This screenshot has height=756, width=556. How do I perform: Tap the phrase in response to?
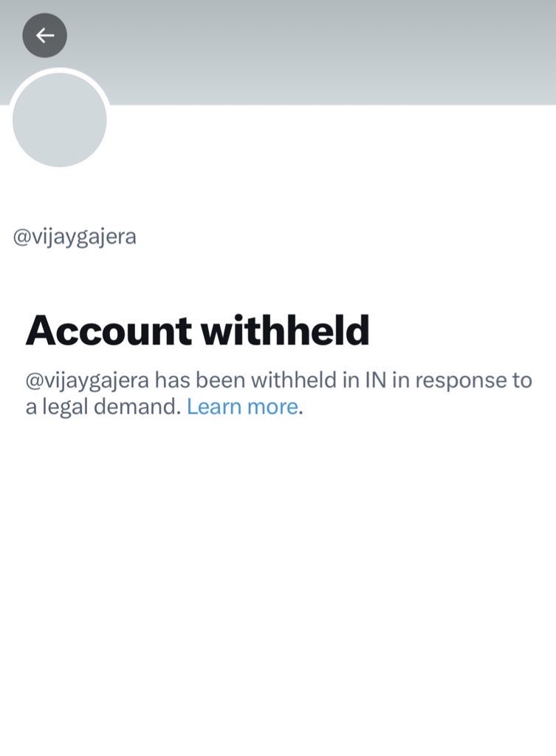tap(462, 380)
